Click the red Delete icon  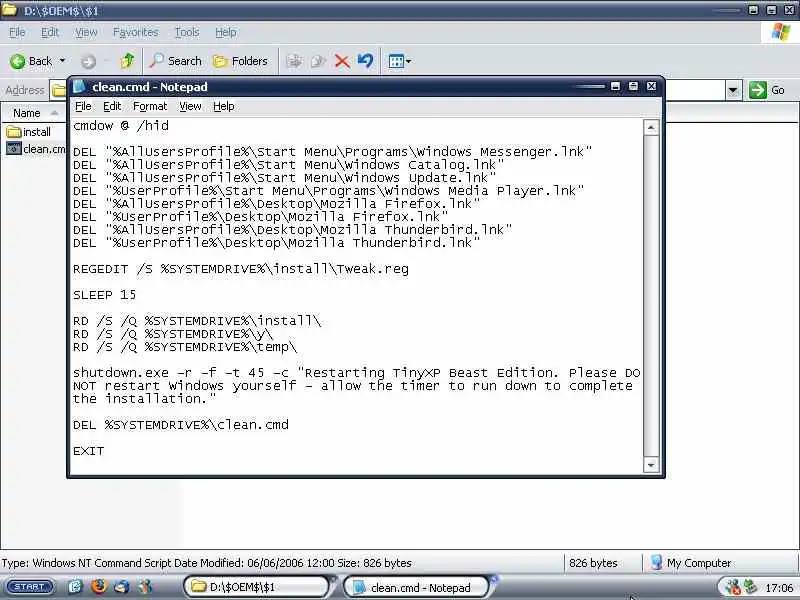point(342,62)
